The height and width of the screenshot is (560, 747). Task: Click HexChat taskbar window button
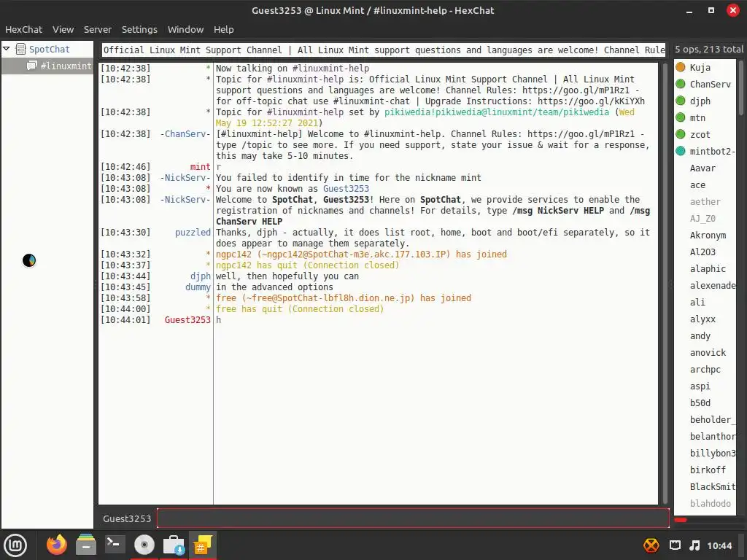(203, 545)
